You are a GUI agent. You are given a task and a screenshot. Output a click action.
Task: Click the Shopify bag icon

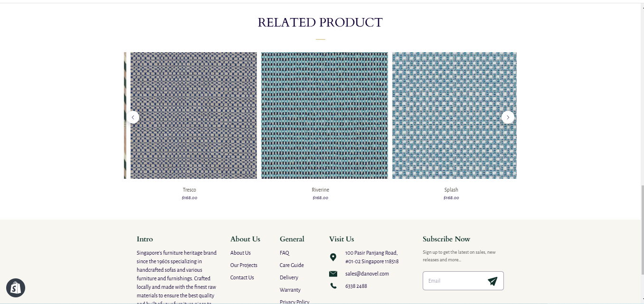[x=16, y=288]
